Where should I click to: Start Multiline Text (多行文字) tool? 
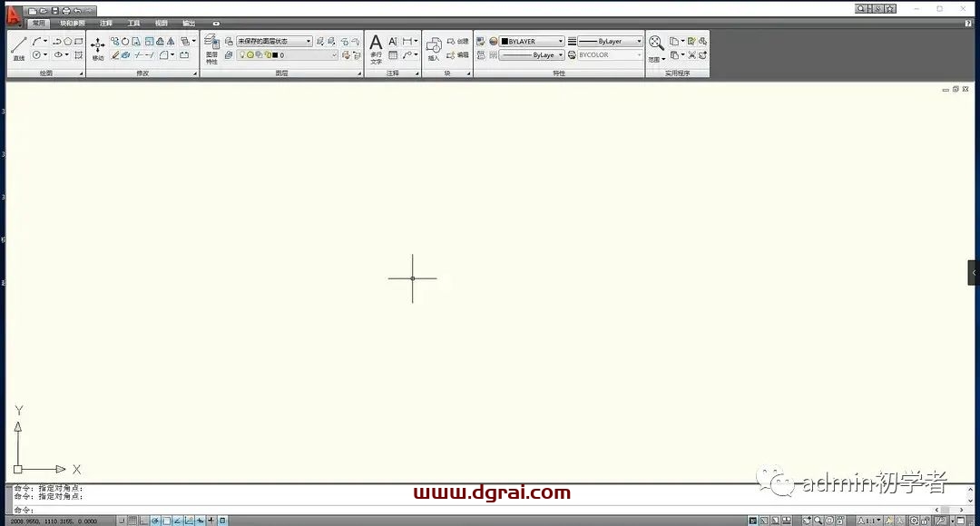pos(376,49)
